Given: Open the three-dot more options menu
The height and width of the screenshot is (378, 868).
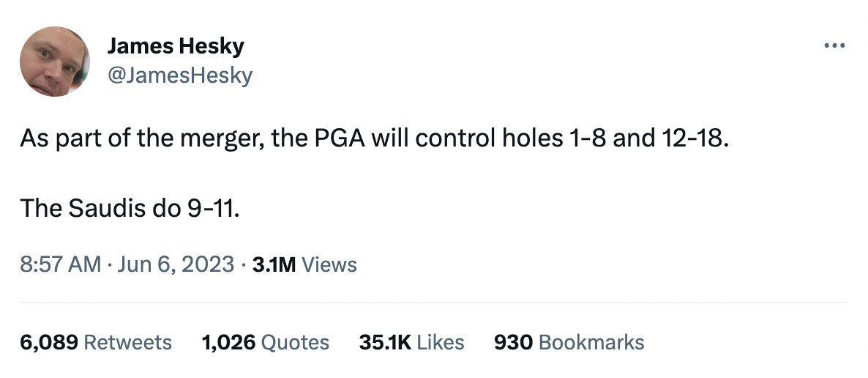Looking at the screenshot, I should 834,45.
